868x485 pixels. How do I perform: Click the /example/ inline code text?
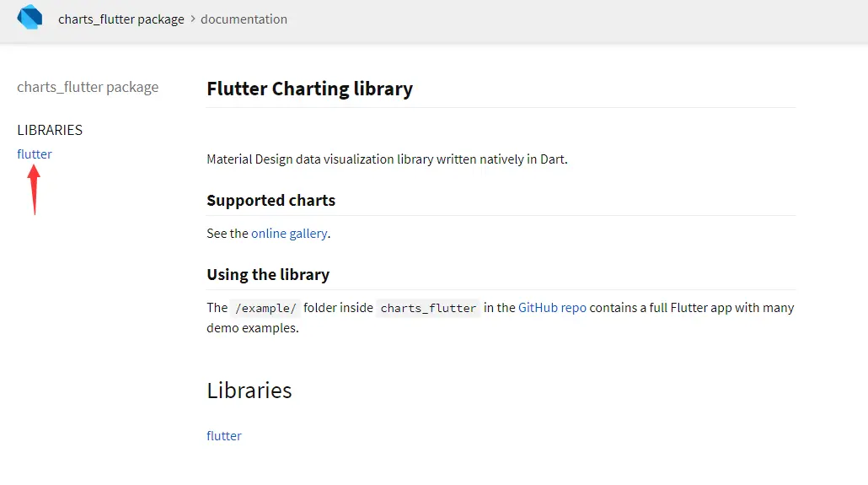tap(265, 308)
